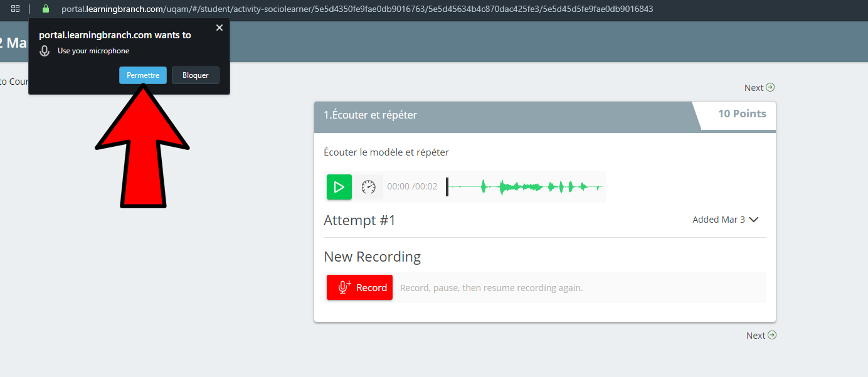The height and width of the screenshot is (377, 868).
Task: Click the 1.Écouter et répéter header
Action: 370,115
